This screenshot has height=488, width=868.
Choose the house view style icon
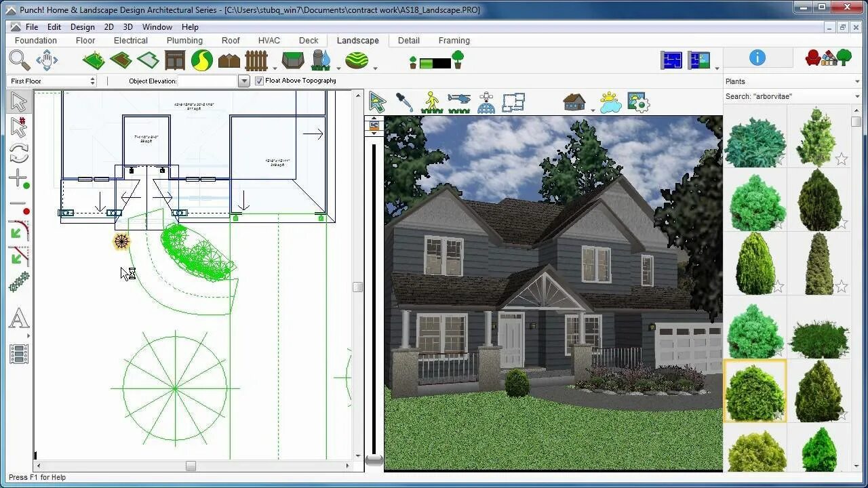[x=574, y=102]
